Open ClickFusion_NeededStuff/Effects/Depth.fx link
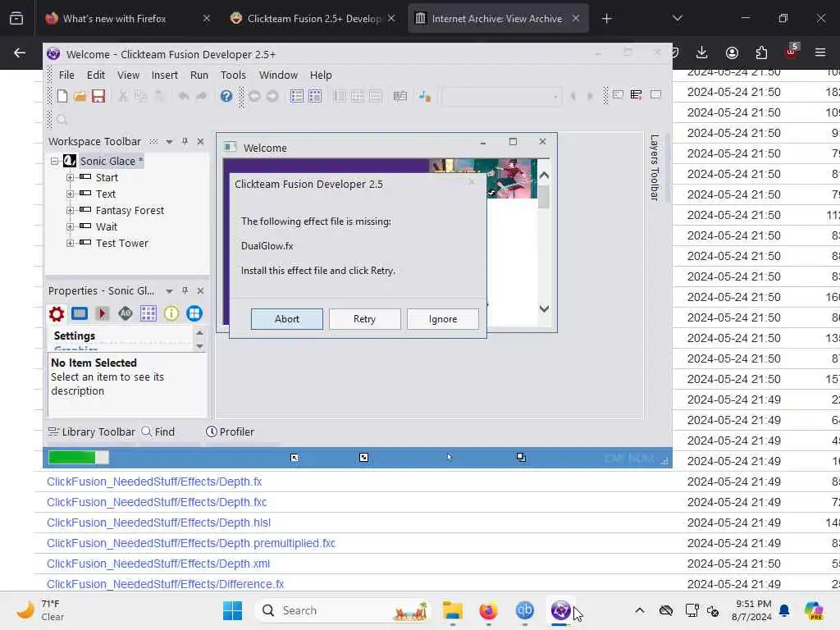This screenshot has width=840, height=630. click(x=154, y=482)
